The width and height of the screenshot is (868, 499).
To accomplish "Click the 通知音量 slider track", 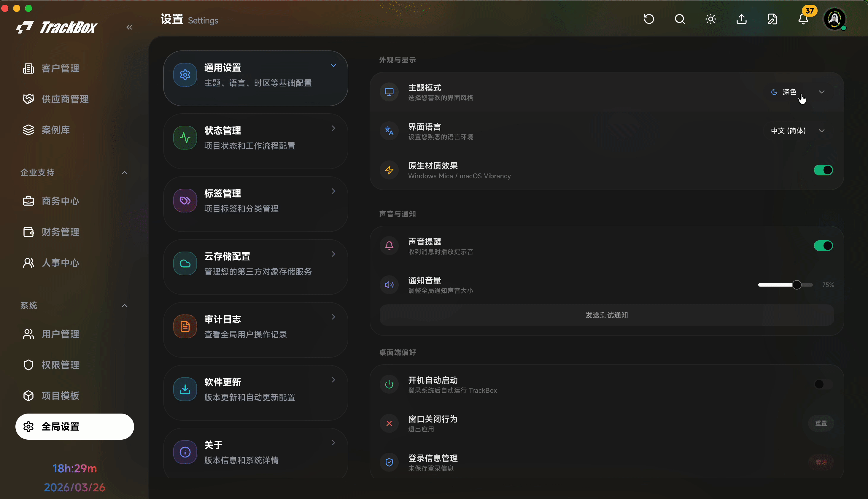I will [785, 285].
